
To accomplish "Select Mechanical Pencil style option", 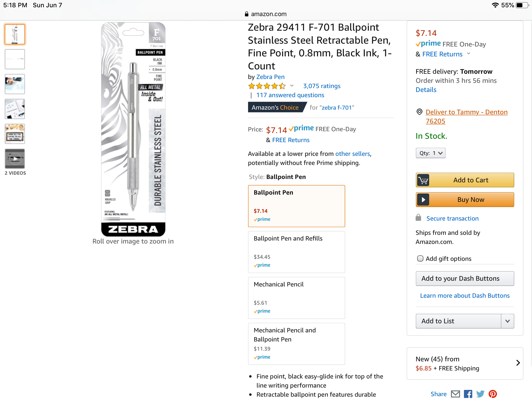I will tap(296, 298).
